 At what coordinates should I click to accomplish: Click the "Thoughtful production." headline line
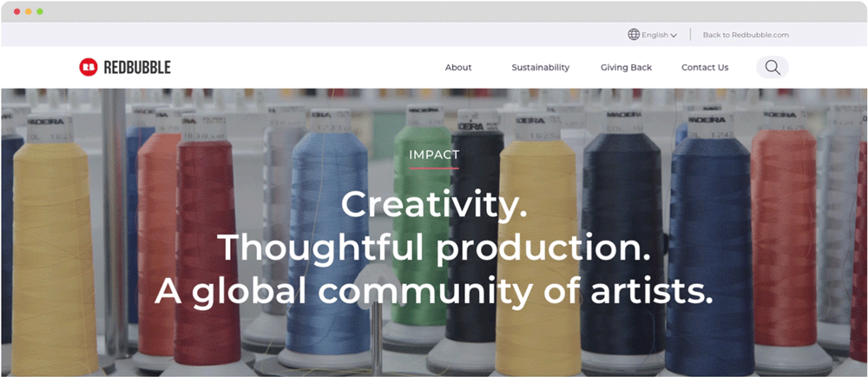(433, 249)
